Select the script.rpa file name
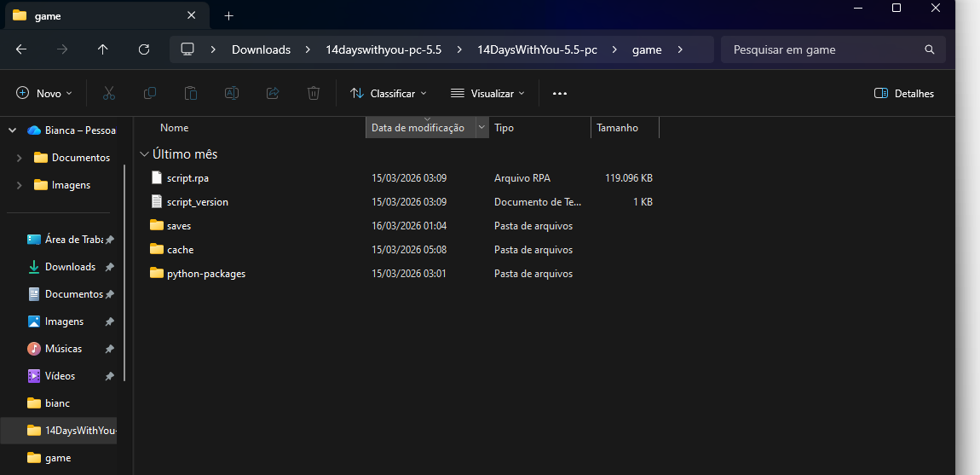Image resolution: width=980 pixels, height=475 pixels. point(187,178)
